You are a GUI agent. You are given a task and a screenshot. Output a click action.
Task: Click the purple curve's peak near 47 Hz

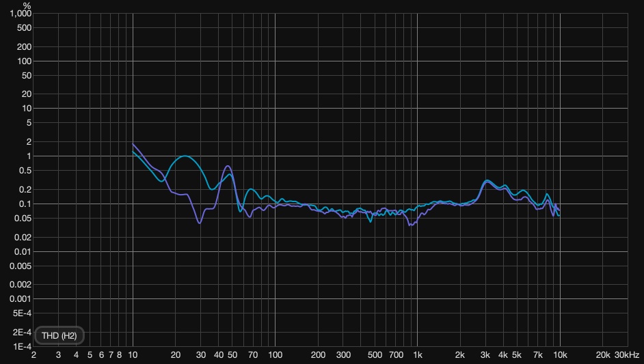228,166
